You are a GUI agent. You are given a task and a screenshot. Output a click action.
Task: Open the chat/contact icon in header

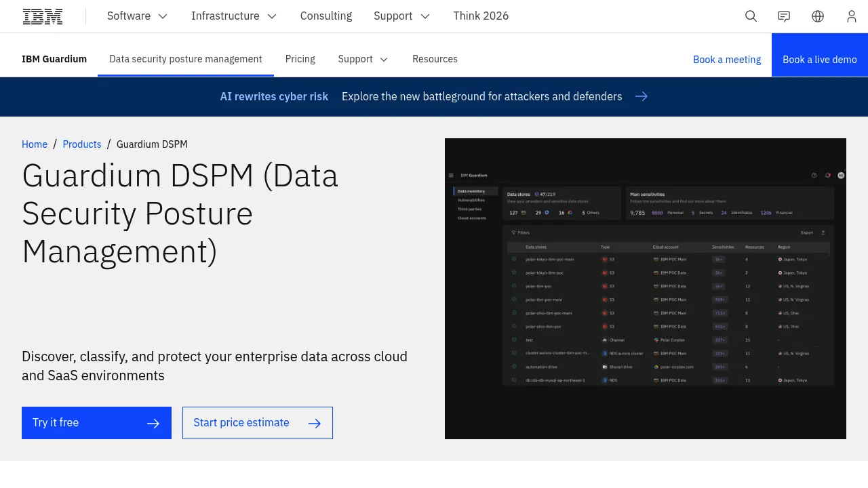pos(784,16)
